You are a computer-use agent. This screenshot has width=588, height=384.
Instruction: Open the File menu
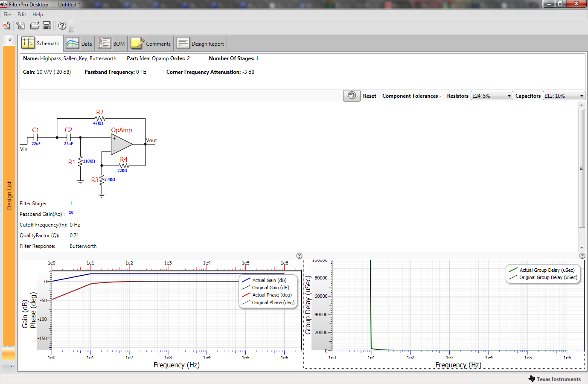[x=7, y=15]
